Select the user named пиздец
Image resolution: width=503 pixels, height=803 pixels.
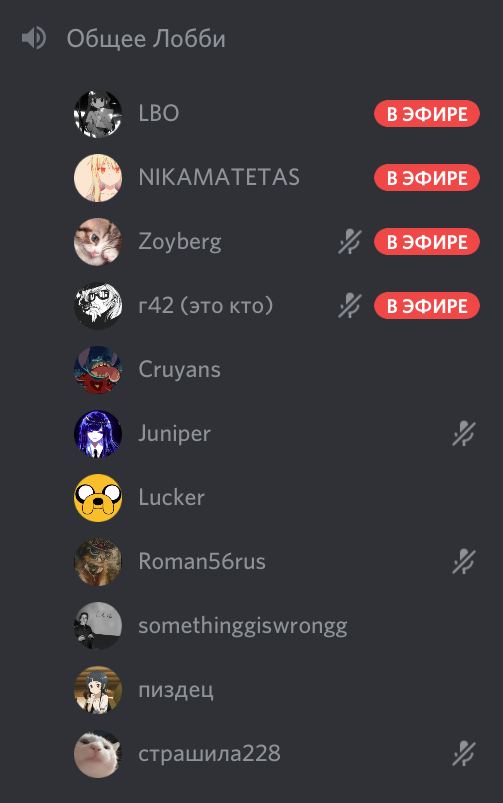277,690
